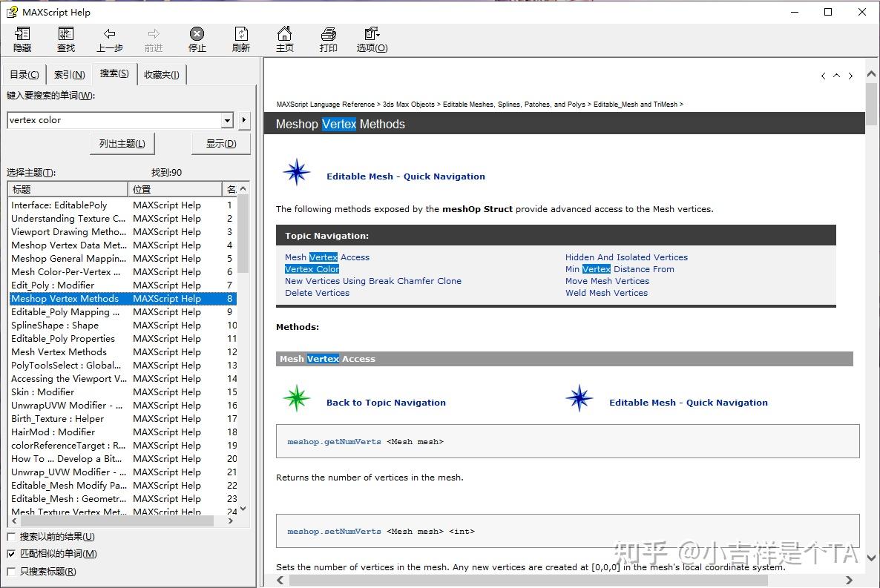
Task: Click the Print (打印) toolbar icon
Action: (328, 39)
